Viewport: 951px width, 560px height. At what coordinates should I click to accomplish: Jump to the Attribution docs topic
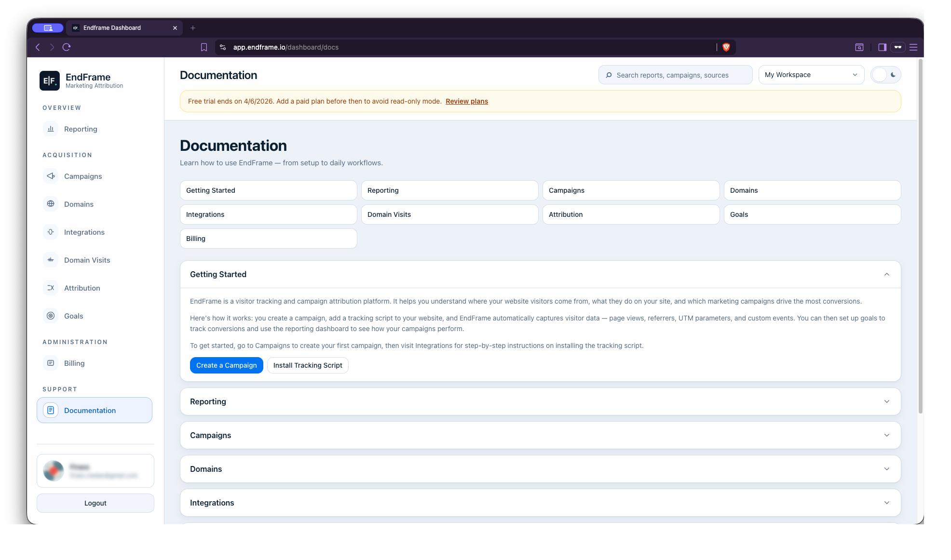pyautogui.click(x=631, y=214)
